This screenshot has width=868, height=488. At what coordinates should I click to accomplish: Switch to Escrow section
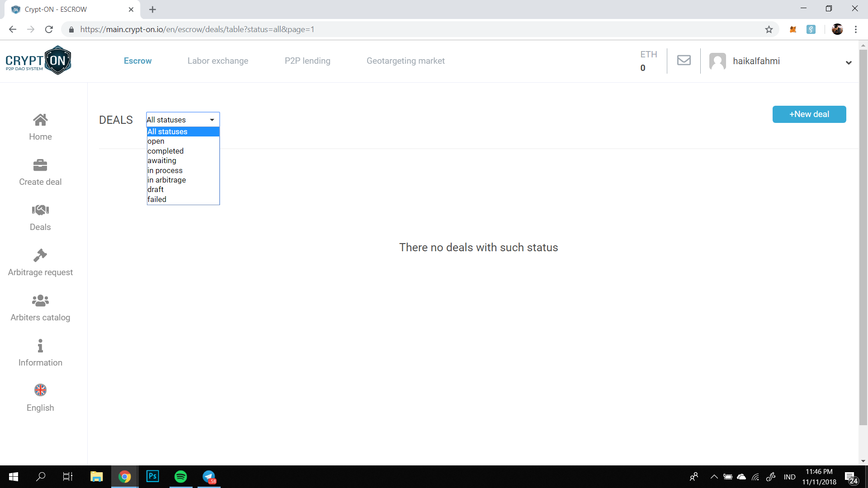tap(137, 61)
